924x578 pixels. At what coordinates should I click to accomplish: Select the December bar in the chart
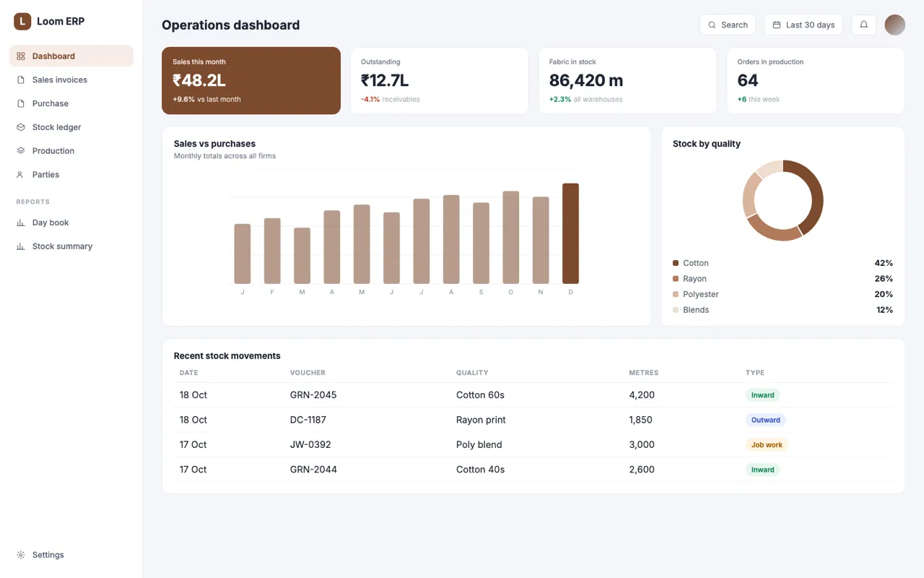[x=571, y=233]
